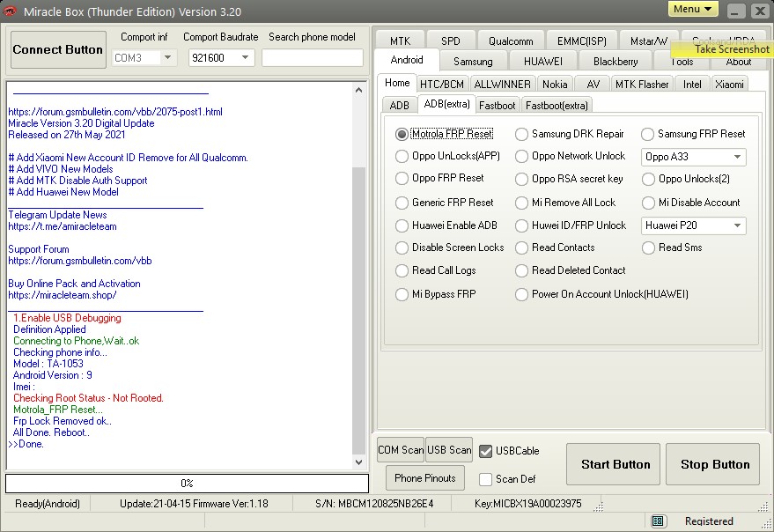Open the ALLWINNER sub-tab
This screenshot has width=774, height=532.
click(502, 84)
